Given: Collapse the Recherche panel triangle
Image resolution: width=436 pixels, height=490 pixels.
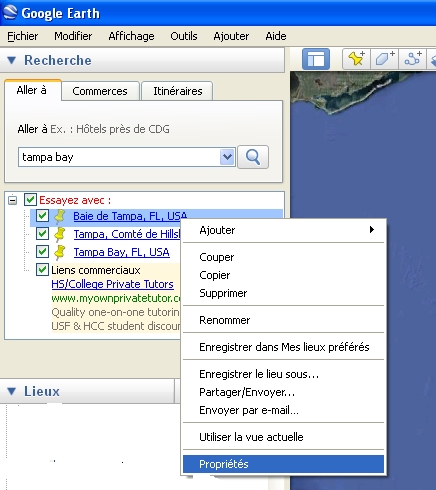Looking at the screenshot, I should point(12,60).
